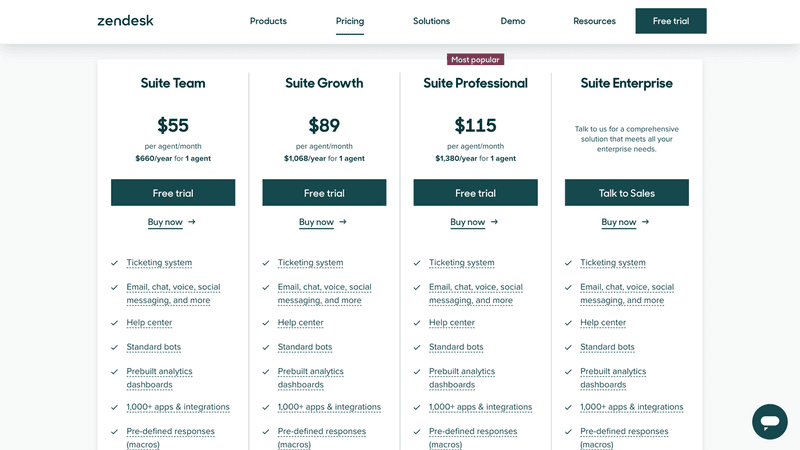Viewport: 800px width, 450px height.
Task: Open the Demo page link
Action: (x=513, y=21)
